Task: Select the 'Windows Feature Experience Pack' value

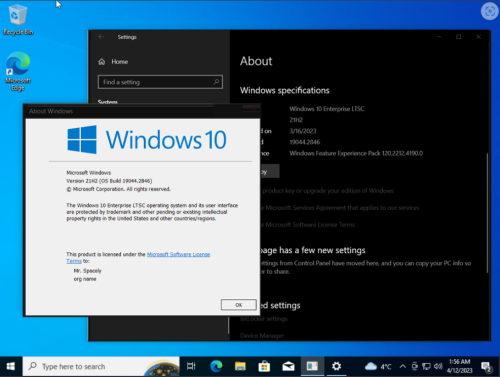Action: [x=356, y=153]
